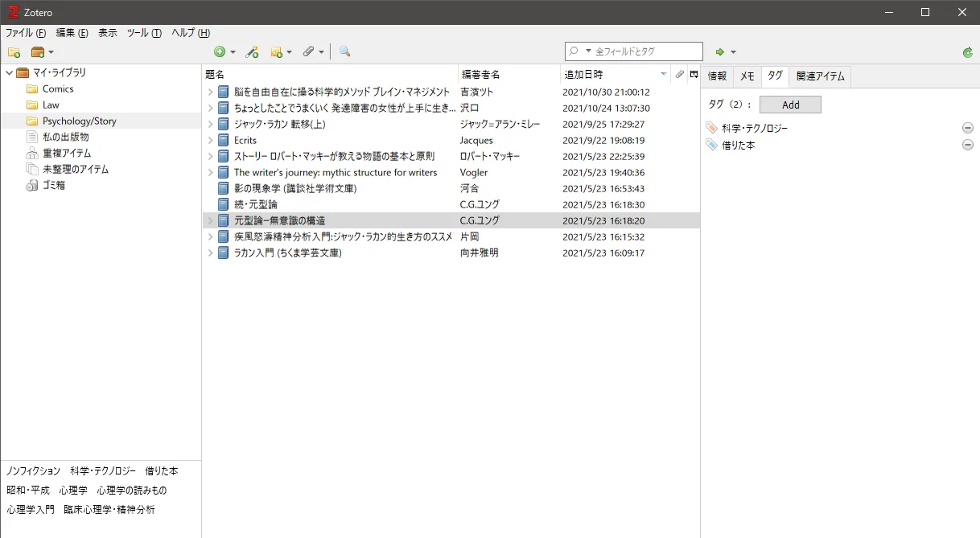The height and width of the screenshot is (538, 980).
Task: Switch to the 情報 tab
Action: point(717,76)
